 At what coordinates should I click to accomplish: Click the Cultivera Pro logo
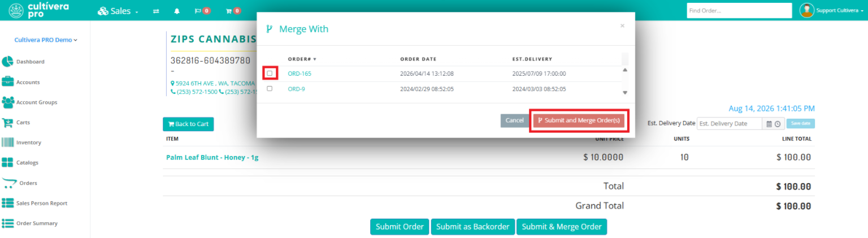(37, 10)
